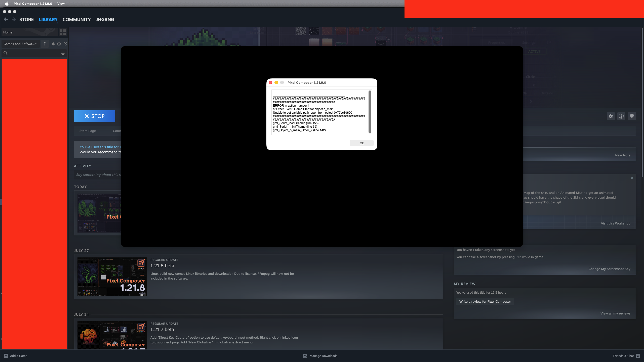Stop the running Pixel Composer game
The width and height of the screenshot is (644, 362).
(x=95, y=116)
